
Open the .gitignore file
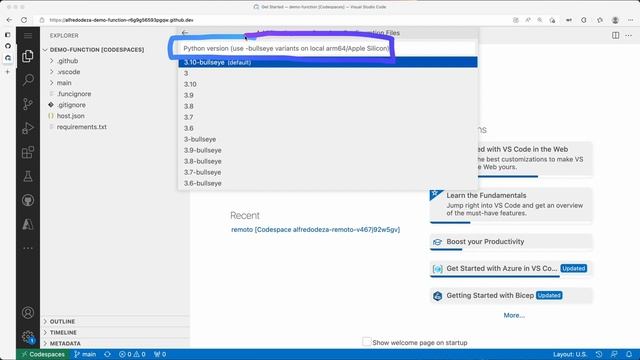tap(71, 105)
